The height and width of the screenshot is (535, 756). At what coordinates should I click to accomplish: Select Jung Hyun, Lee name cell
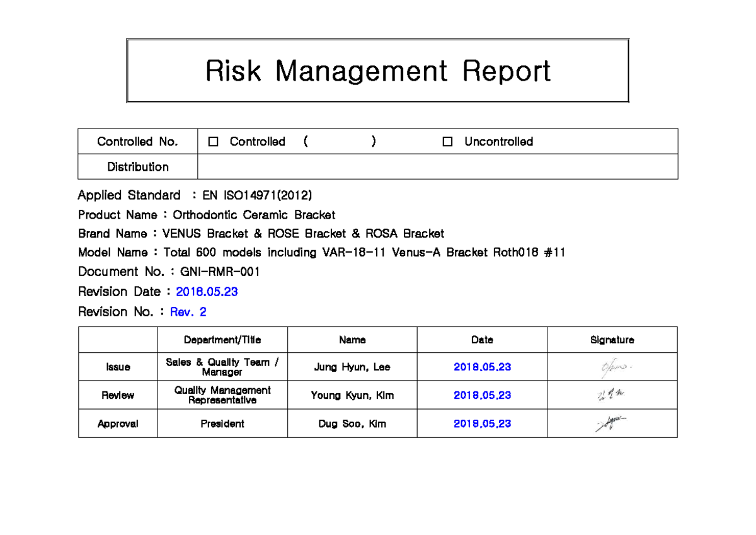coord(352,366)
